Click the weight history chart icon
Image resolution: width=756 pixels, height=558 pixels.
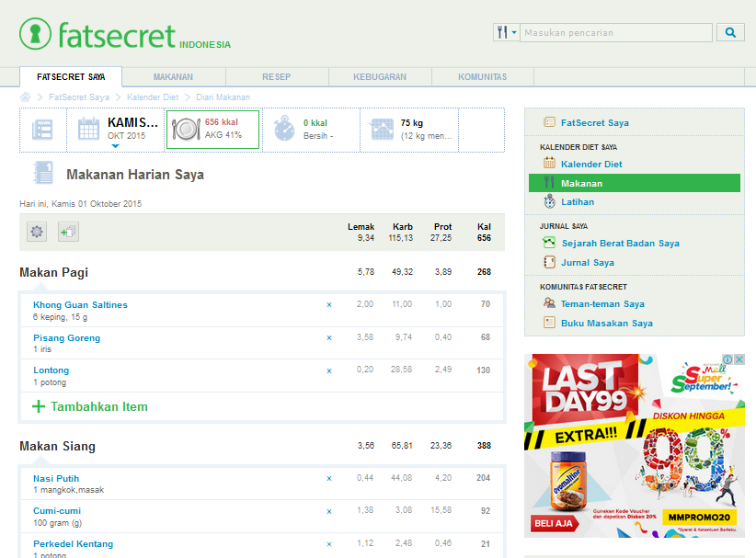click(x=549, y=242)
